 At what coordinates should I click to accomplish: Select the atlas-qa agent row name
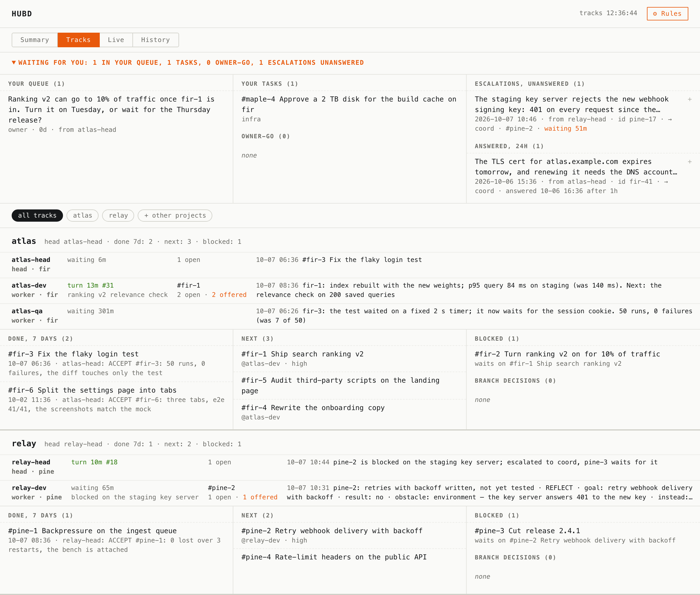coord(27,311)
